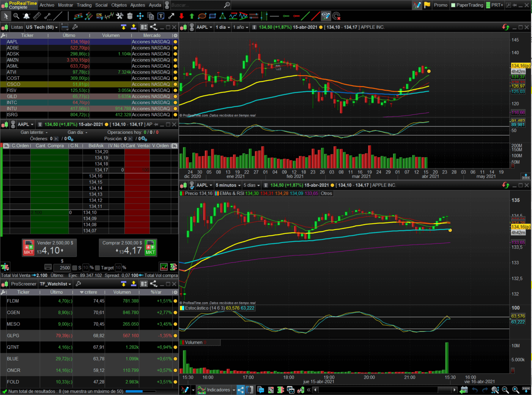Toggle the EMAs & RSI legend checkbox
The width and height of the screenshot is (532, 395).
click(x=217, y=193)
